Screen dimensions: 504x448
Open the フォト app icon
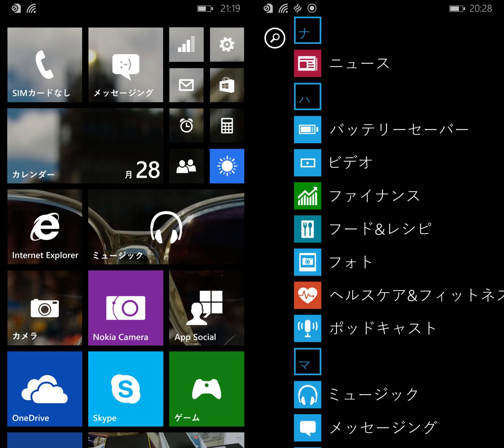click(x=308, y=262)
